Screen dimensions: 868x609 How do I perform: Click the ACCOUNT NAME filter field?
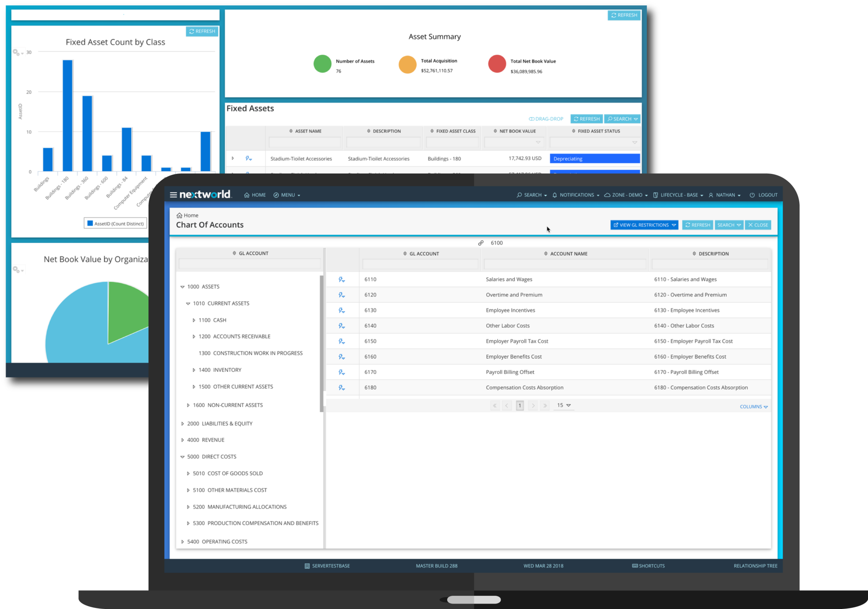(565, 264)
